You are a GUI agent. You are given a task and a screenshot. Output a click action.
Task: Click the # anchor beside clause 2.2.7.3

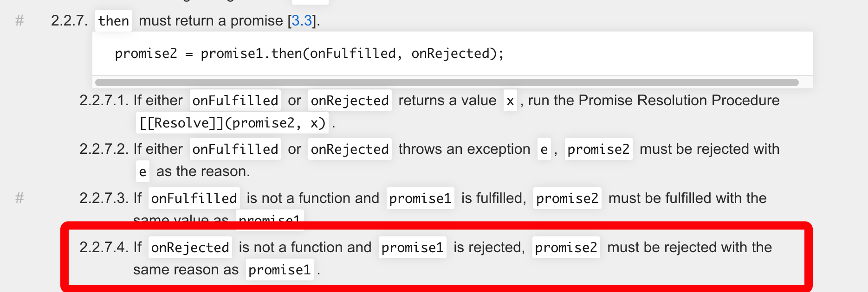pyautogui.click(x=19, y=198)
